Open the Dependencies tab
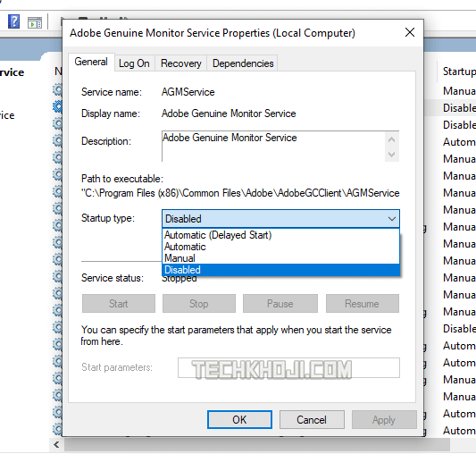Screen dimensions: 476x454 point(243,63)
